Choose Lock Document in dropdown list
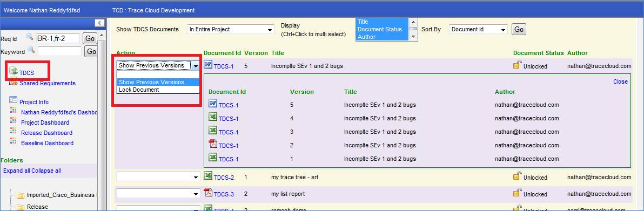The height and width of the screenshot is (211, 644). pyautogui.click(x=158, y=90)
